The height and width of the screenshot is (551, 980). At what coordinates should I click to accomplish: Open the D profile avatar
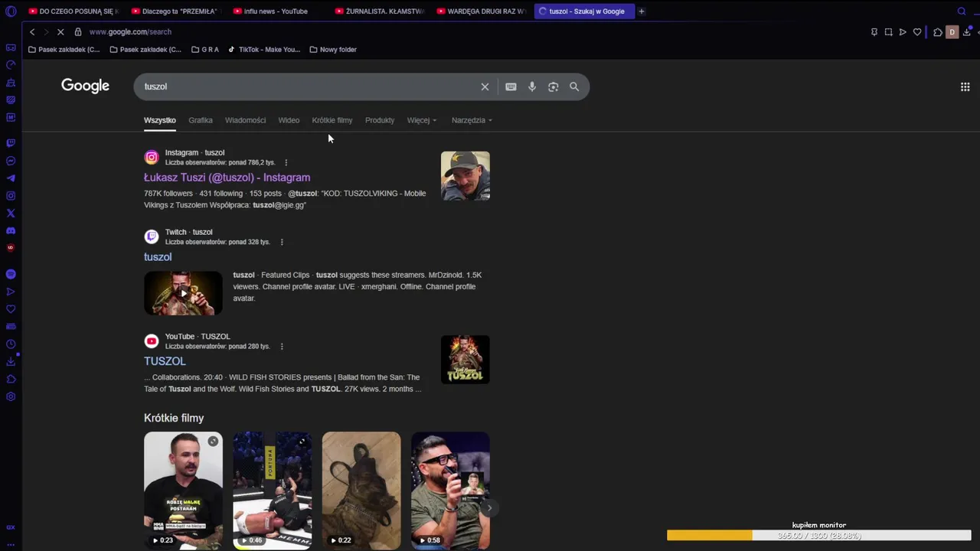pyautogui.click(x=952, y=32)
